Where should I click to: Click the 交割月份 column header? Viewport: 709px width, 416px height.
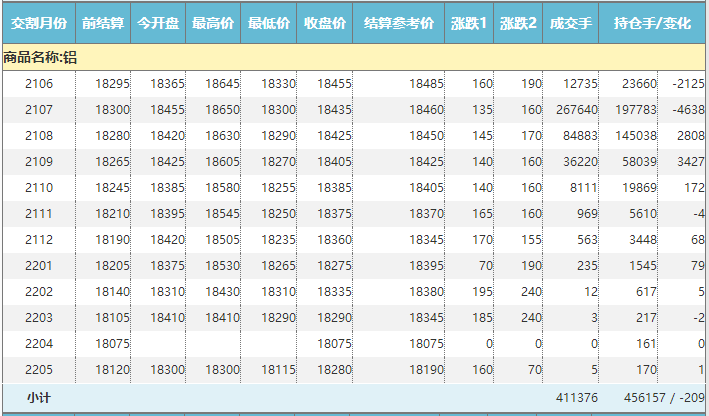(39, 22)
